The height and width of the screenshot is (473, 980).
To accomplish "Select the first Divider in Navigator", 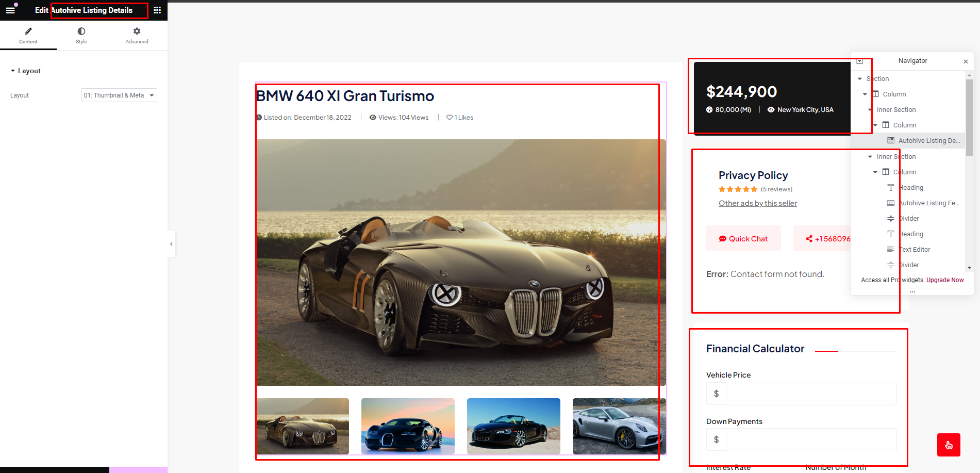I will [908, 219].
